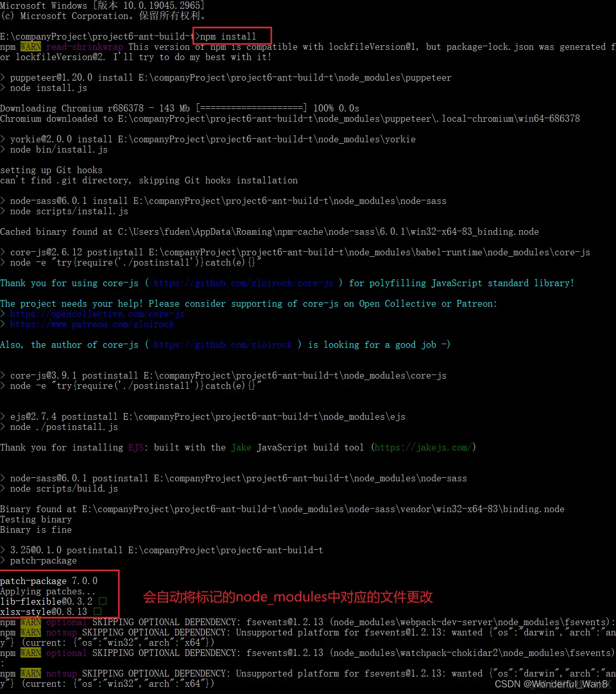This screenshot has width=616, height=694.
Task: Click the 'node scripts/install.js' line
Action: click(x=64, y=211)
